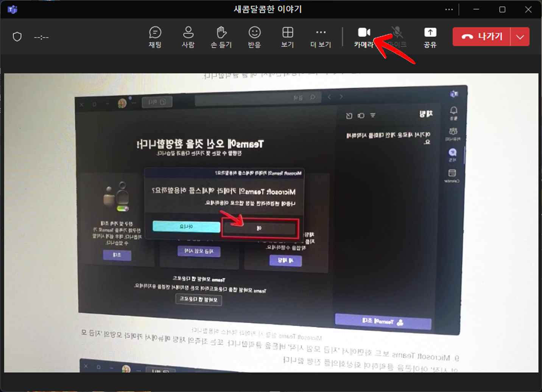Image resolution: width=542 pixels, height=392 pixels.
Task: Open the title bar ellipsis settings menu
Action: pyautogui.click(x=449, y=9)
